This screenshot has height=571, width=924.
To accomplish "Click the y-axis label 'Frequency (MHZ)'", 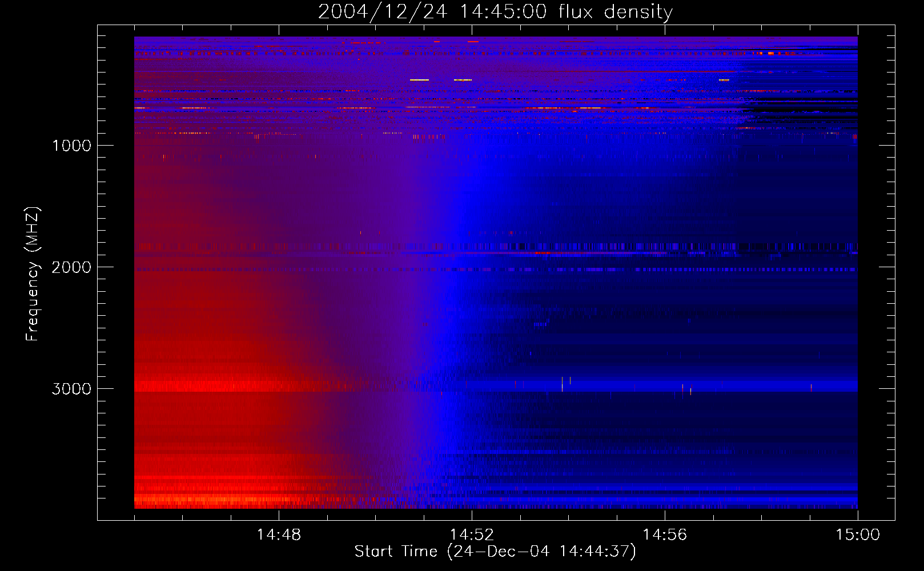I will pyautogui.click(x=33, y=274).
